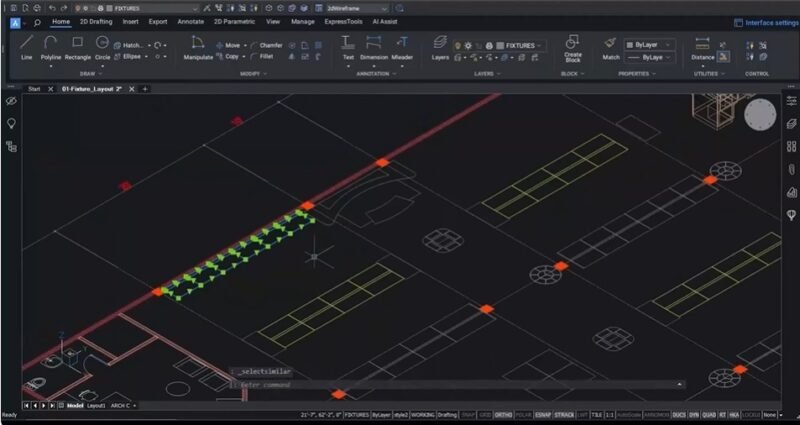Open the ByLayer linetype dropdown
Screen dimensions: 800x425
pos(649,58)
